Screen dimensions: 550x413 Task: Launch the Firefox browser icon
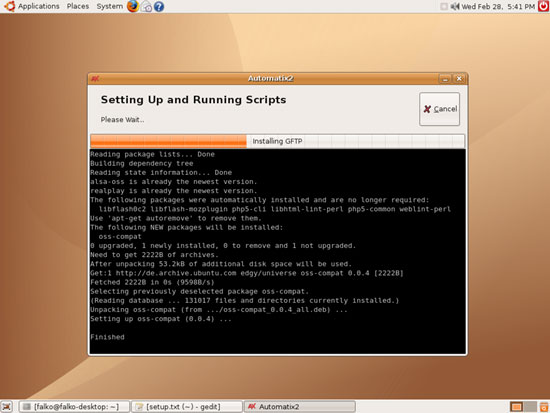133,6
